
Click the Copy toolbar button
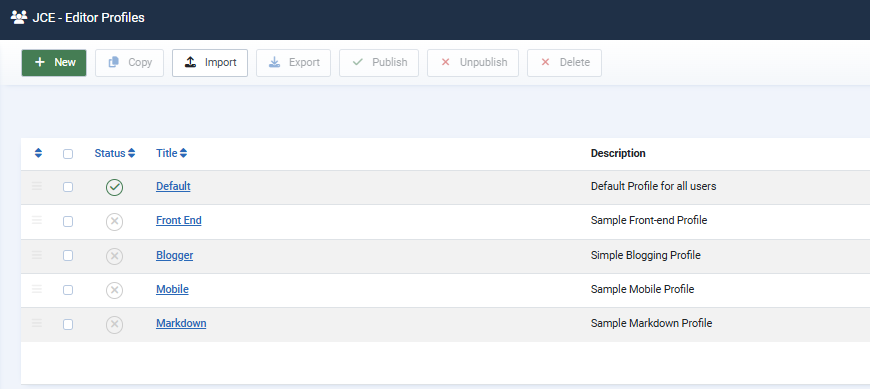coord(129,63)
